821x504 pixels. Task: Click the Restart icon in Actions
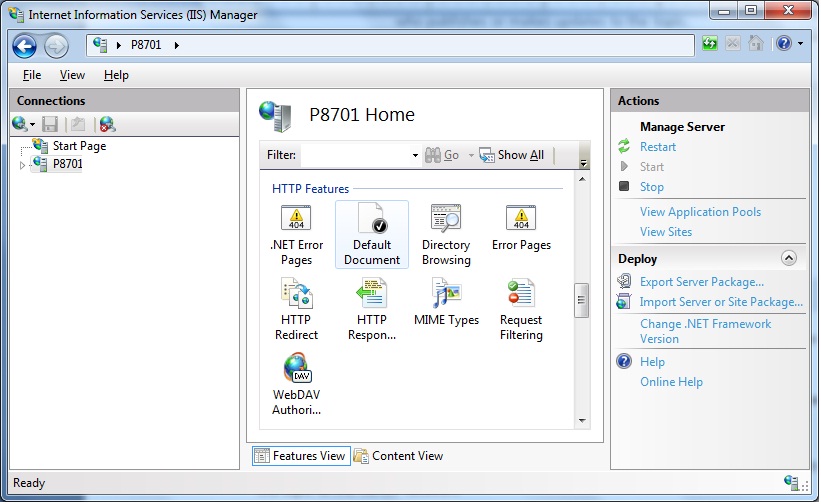click(x=624, y=147)
